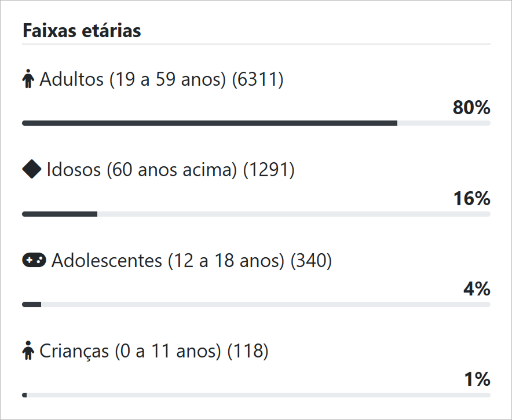Click the Idosos label text
512x420 pixels.
click(x=142, y=170)
